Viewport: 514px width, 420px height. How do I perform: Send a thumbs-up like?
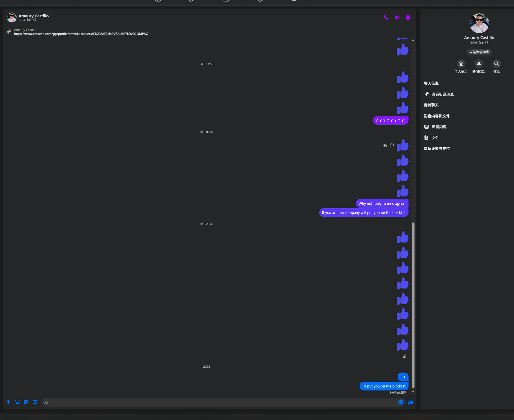pyautogui.click(x=411, y=402)
